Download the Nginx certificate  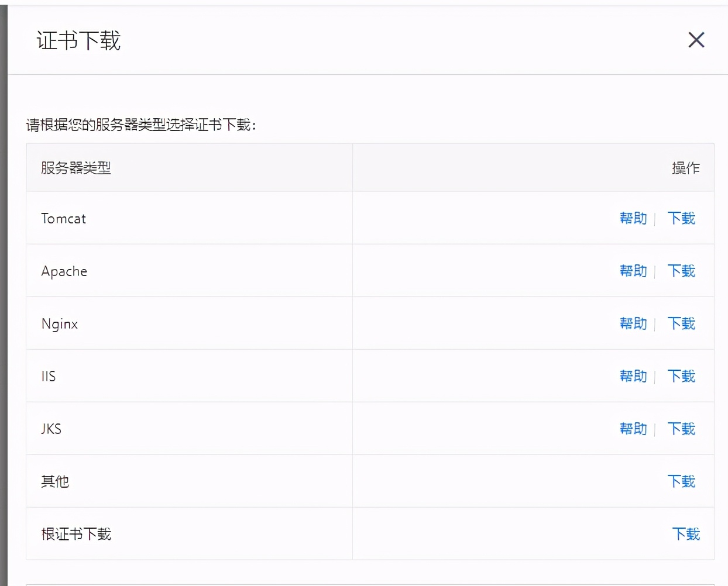681,323
